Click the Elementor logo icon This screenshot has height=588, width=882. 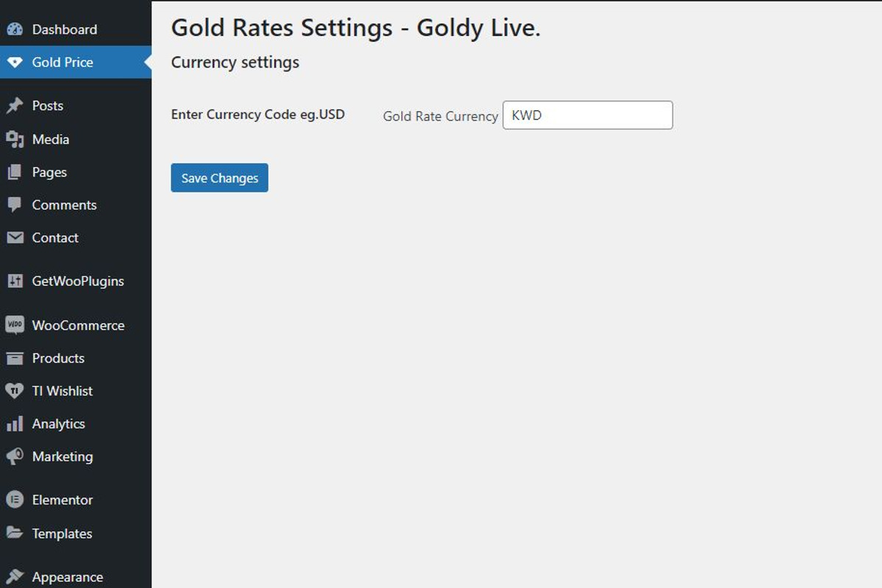coord(15,500)
